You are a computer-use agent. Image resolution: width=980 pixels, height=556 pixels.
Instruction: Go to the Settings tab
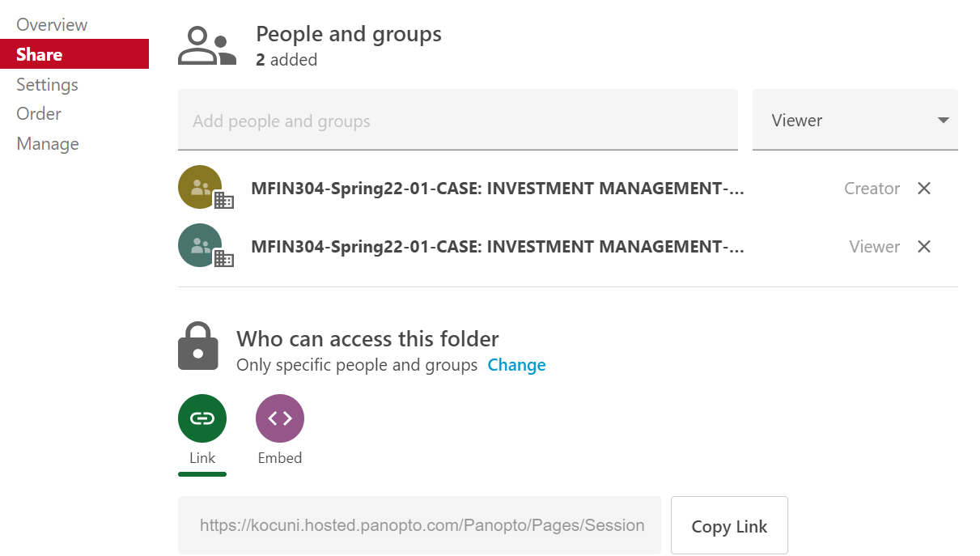pyautogui.click(x=47, y=84)
